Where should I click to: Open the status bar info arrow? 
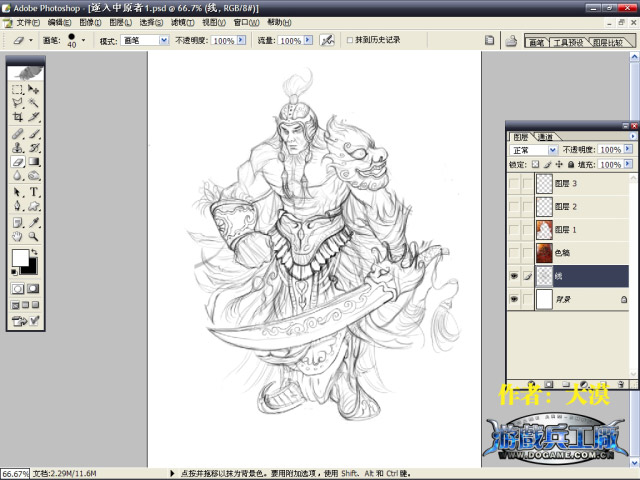click(x=172, y=473)
